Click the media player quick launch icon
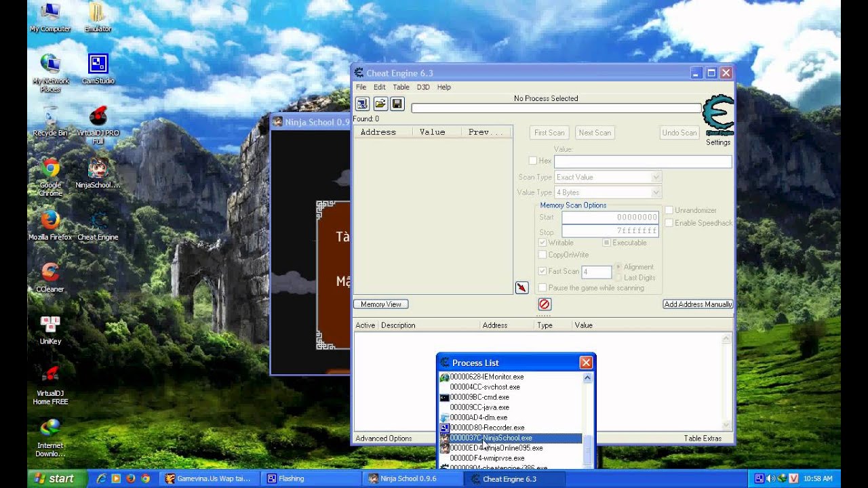 point(116,479)
